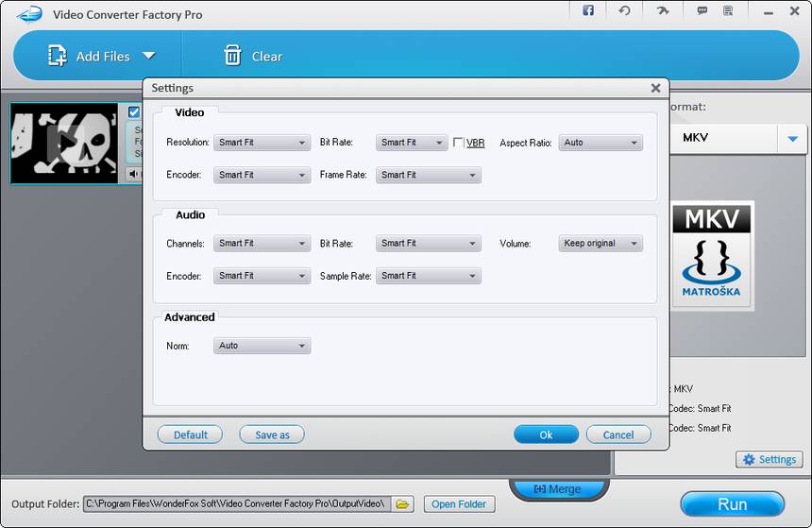Click the Video Converter Factory logo icon
The width and height of the screenshot is (812, 528).
pos(29,14)
